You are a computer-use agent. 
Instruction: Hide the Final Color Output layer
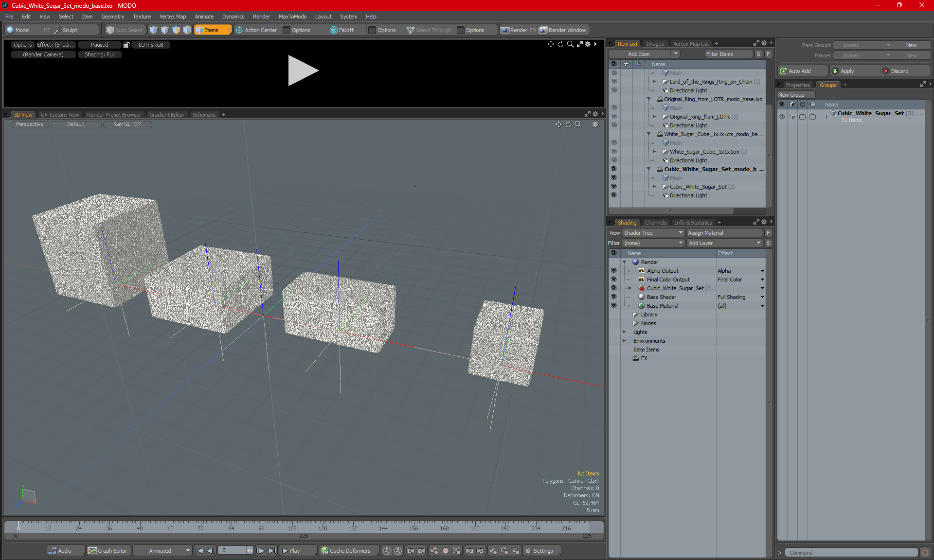[x=613, y=280]
